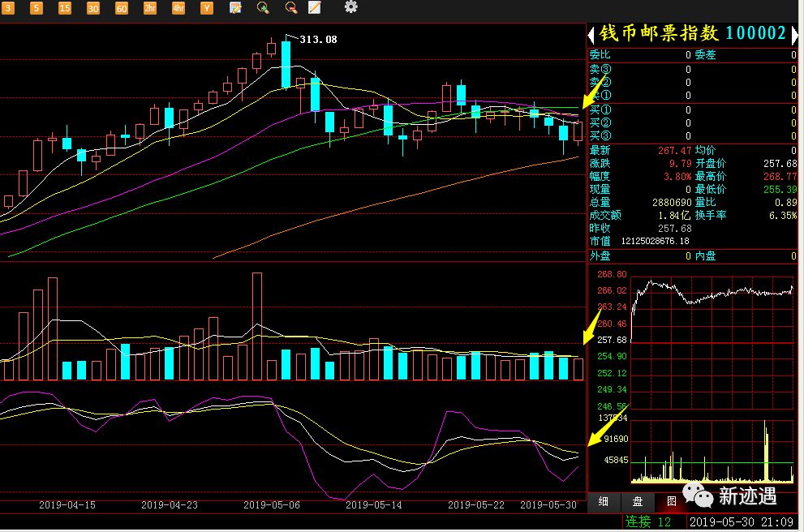Switch chart to 2hr timeframe

(150, 7)
